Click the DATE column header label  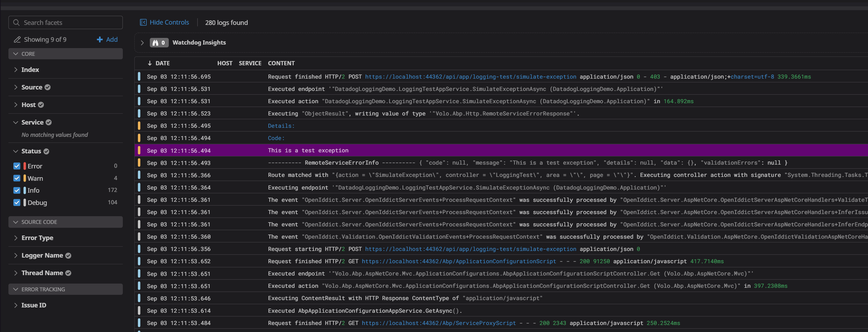point(162,63)
